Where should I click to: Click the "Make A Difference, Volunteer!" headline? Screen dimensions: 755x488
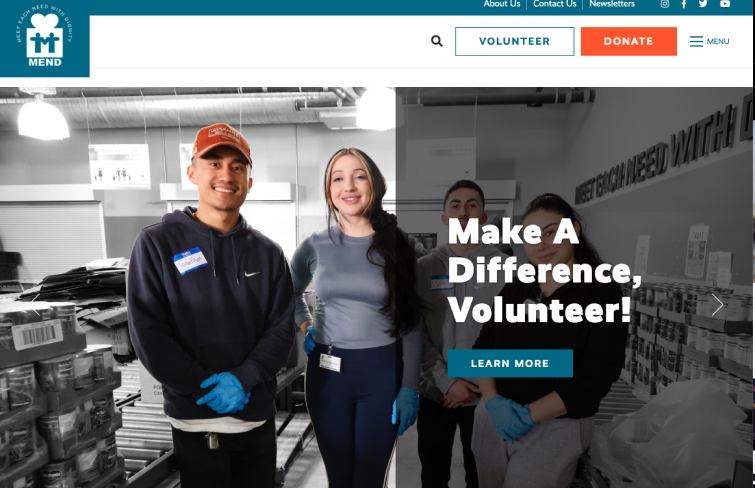pyautogui.click(x=544, y=271)
